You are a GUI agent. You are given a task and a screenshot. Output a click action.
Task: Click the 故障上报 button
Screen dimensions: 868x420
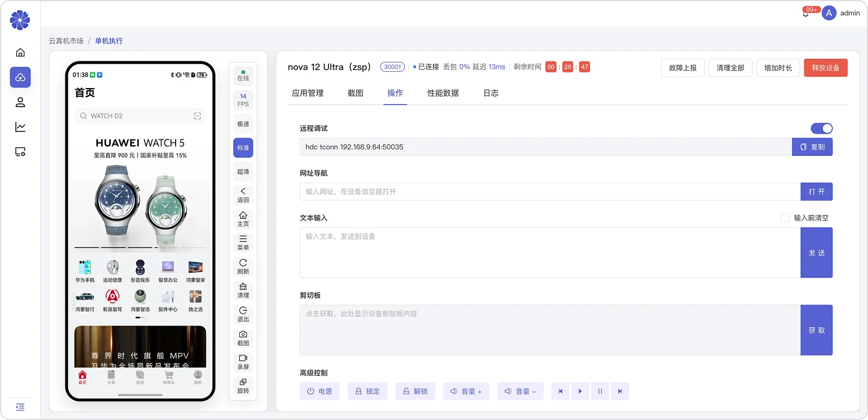[682, 68]
